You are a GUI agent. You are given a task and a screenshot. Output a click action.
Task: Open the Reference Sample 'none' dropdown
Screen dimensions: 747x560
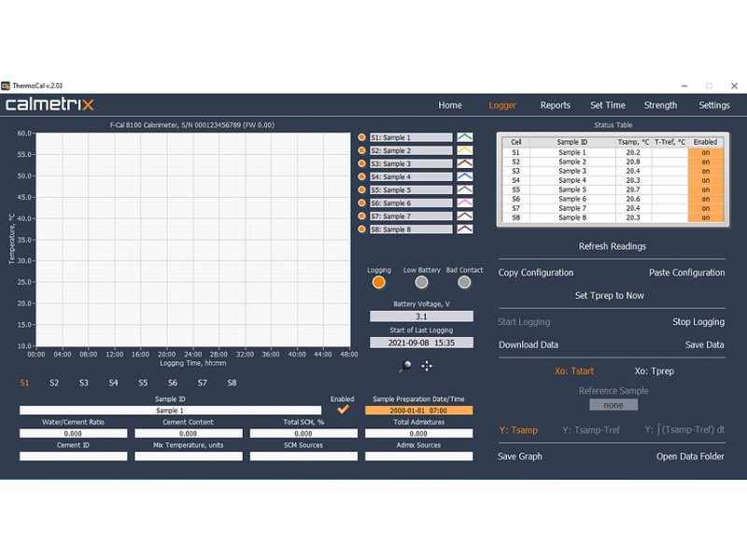tap(614, 404)
